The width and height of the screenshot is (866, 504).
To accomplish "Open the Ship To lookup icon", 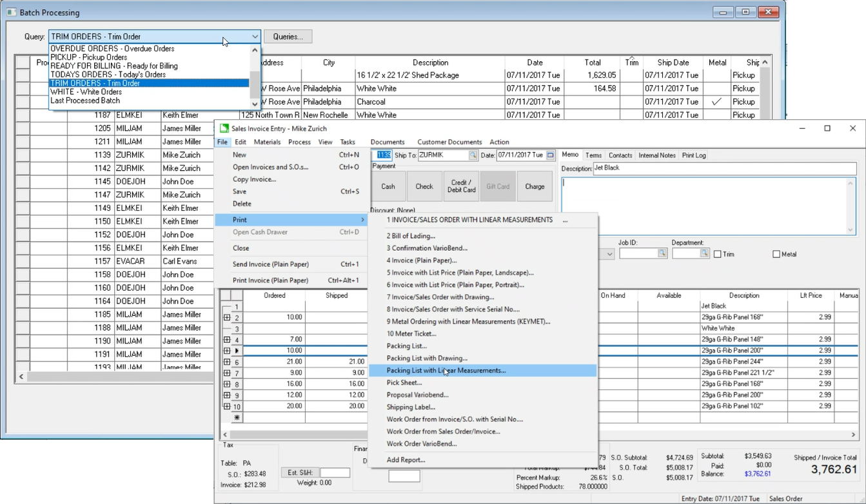I will pos(473,155).
